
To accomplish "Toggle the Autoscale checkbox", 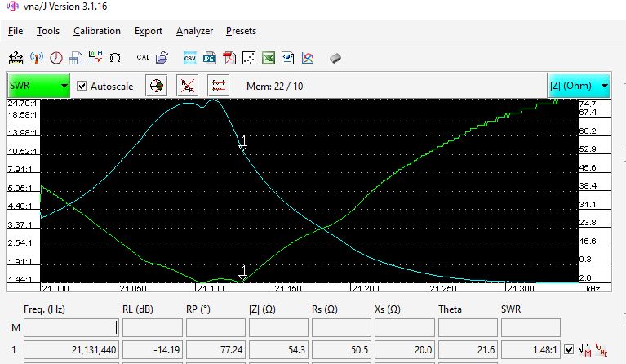I will [x=82, y=86].
